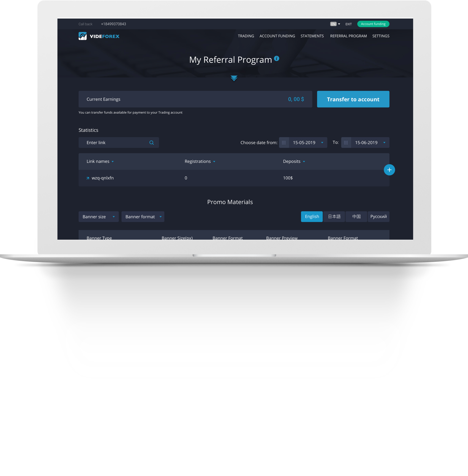This screenshot has width=468, height=476.
Task: Click the search magnifier icon in link field
Action: [x=153, y=143]
